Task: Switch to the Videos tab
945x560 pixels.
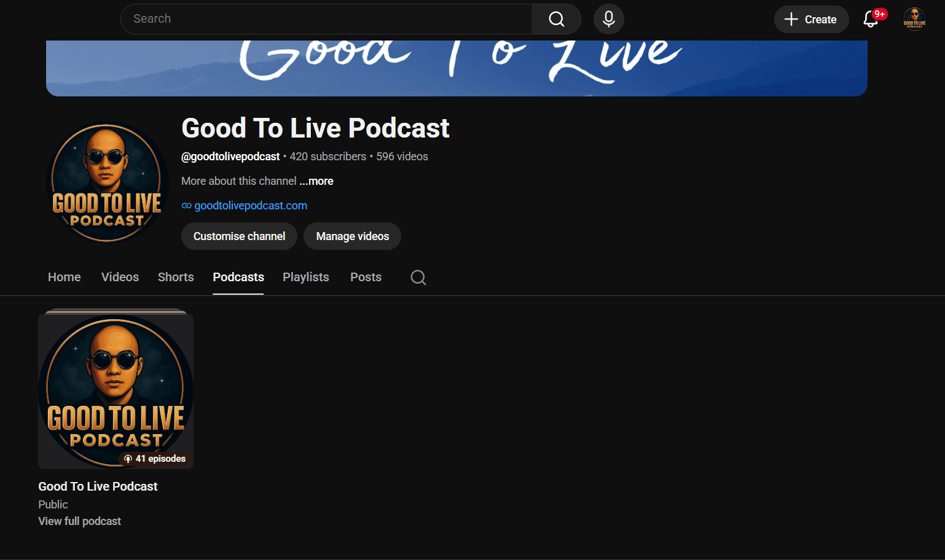Action: click(x=120, y=277)
